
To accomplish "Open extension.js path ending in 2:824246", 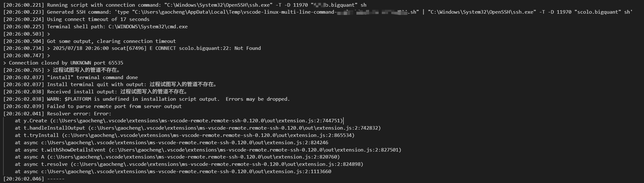I will pos(185,143).
